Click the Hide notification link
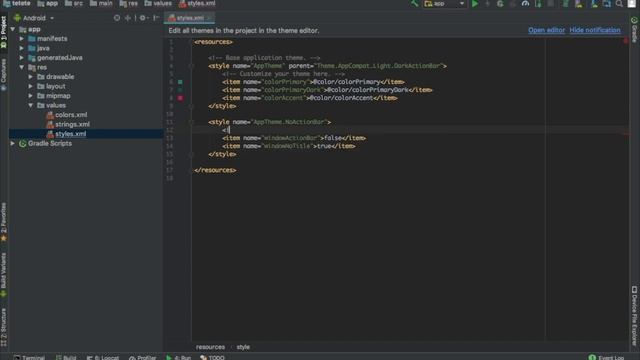 (595, 30)
